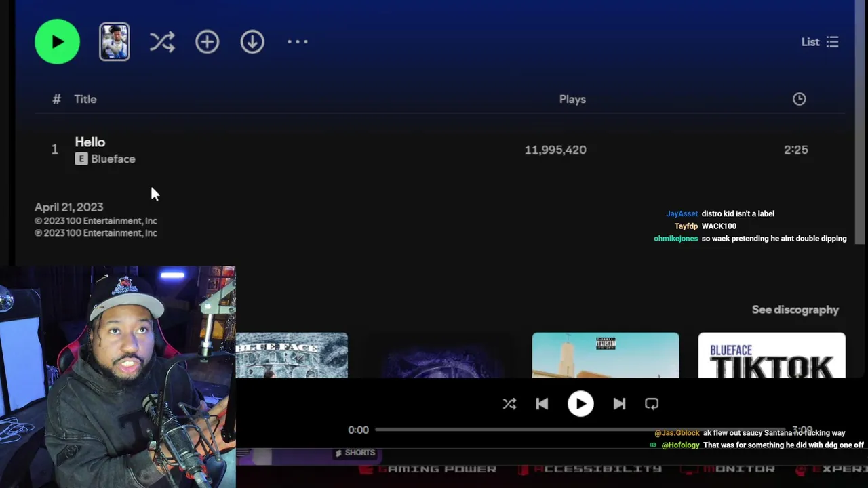Click the Plays column header
This screenshot has height=488, width=868.
click(572, 99)
